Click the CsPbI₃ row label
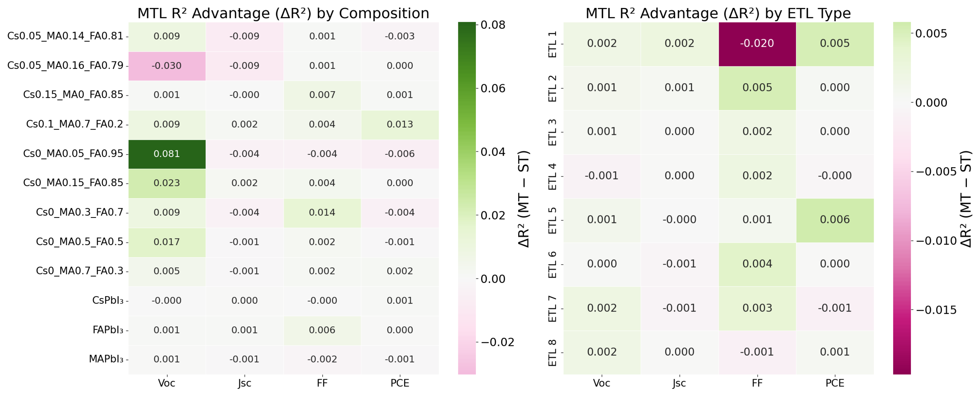The image size is (980, 395). click(108, 301)
